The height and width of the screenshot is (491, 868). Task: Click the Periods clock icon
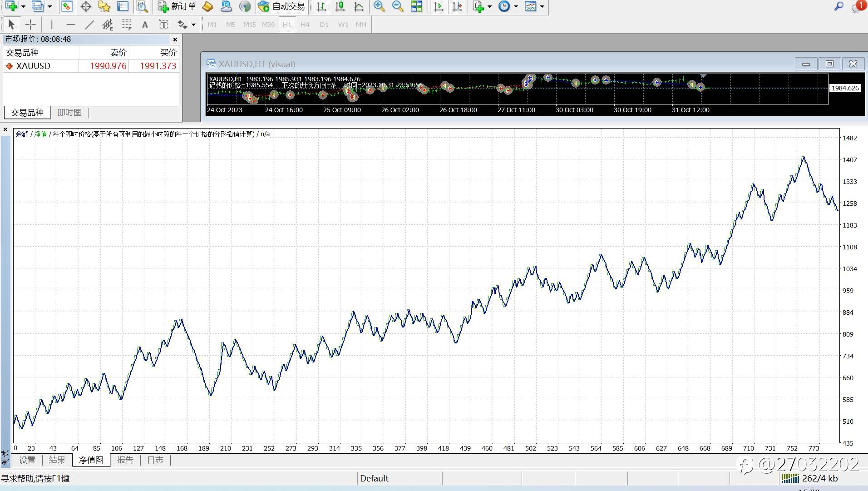click(504, 6)
